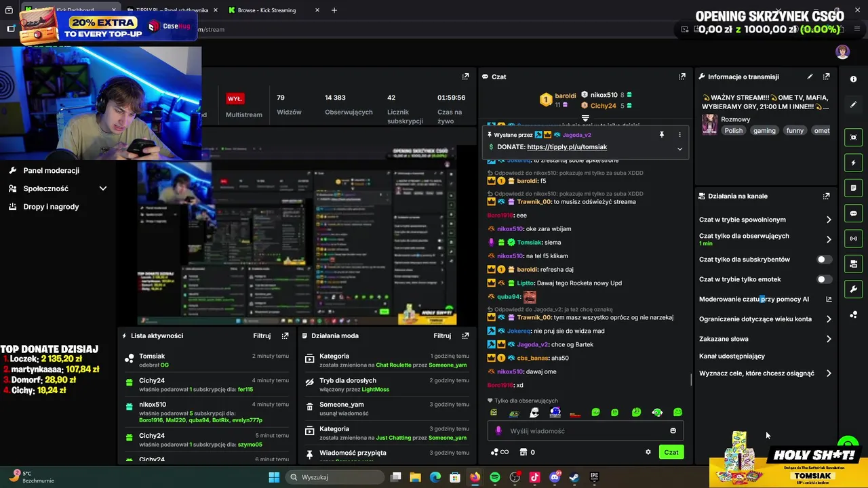This screenshot has height=488, width=868.
Task: Open Kanał udostępniający setting
Action: pyautogui.click(x=732, y=356)
